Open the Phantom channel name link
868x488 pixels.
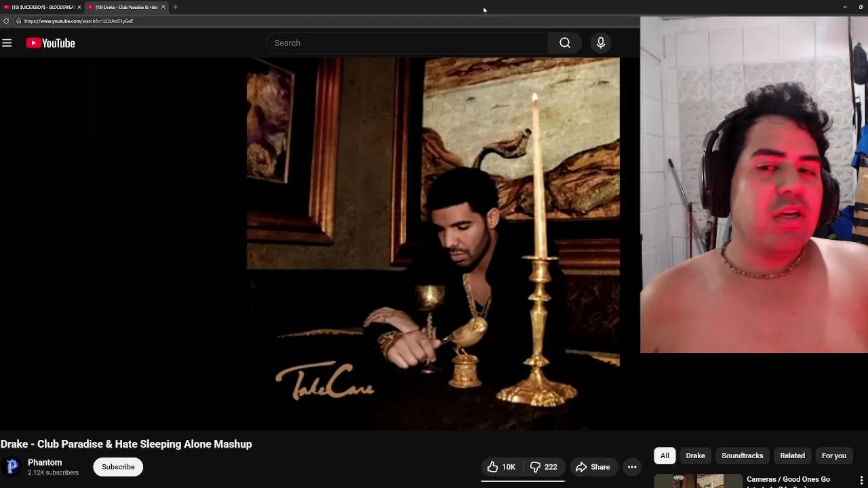point(45,462)
